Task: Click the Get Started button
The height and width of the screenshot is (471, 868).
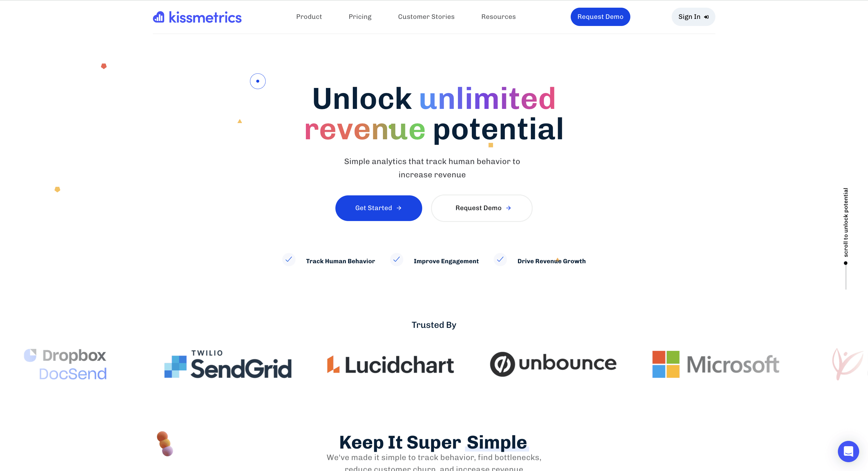Action: coord(378,208)
